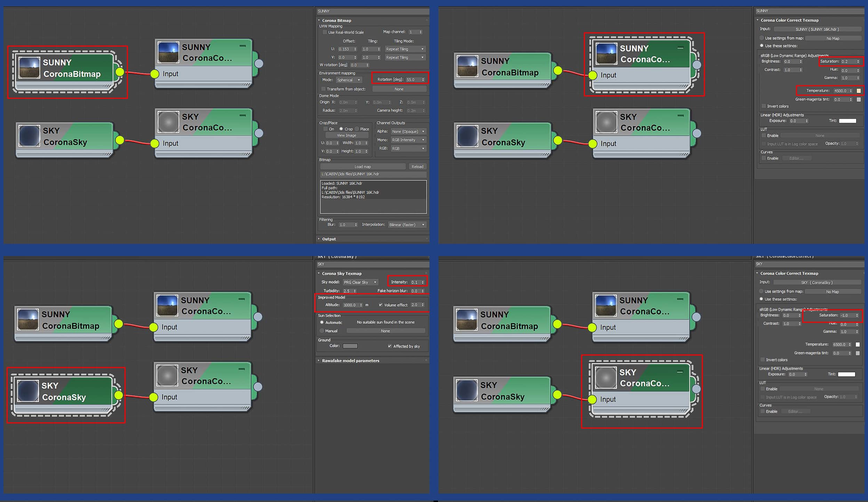Viewport: 868px width, 502px height.
Task: Enable the Use Real-World Scale checkbox
Action: point(324,32)
